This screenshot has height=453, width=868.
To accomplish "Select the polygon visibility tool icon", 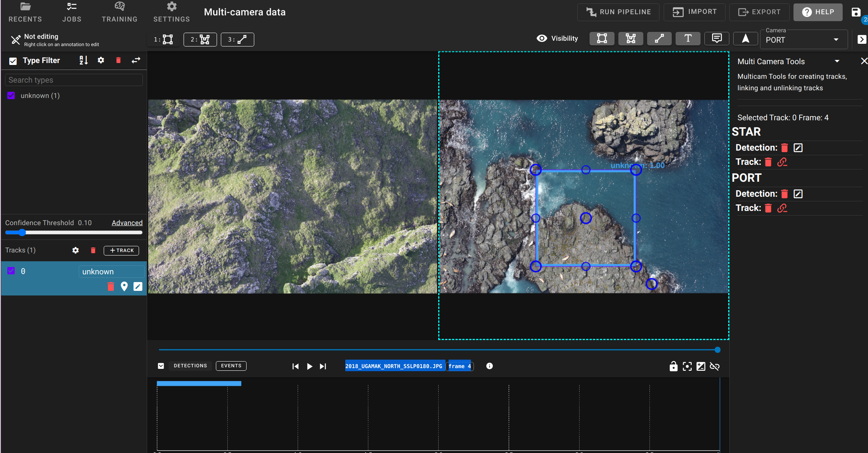I will (630, 38).
